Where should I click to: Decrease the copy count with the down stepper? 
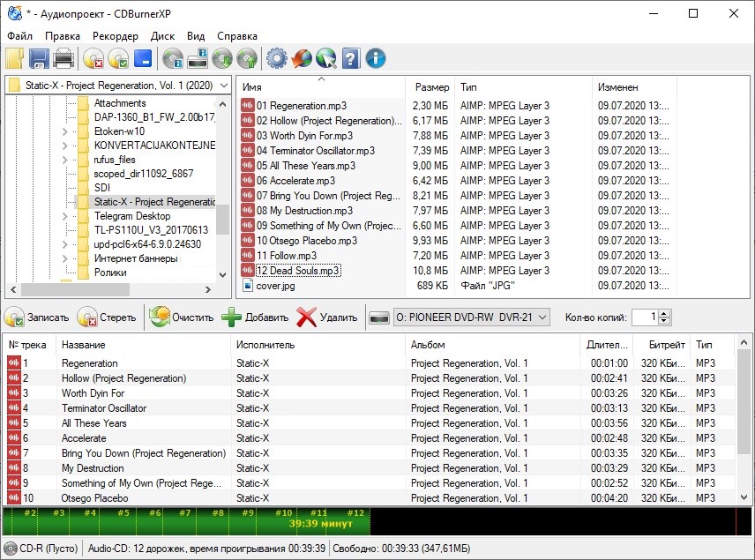[664, 321]
